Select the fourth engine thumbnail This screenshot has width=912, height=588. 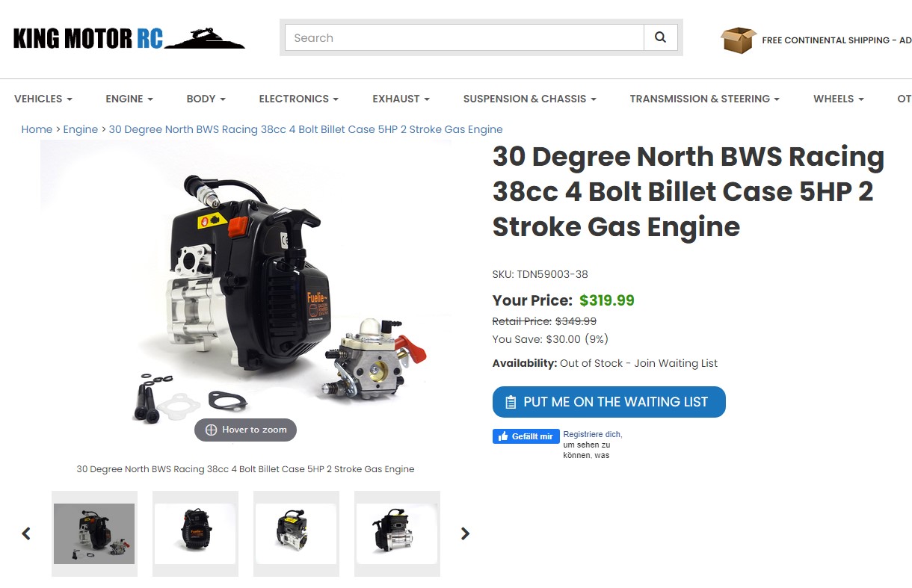[397, 533]
